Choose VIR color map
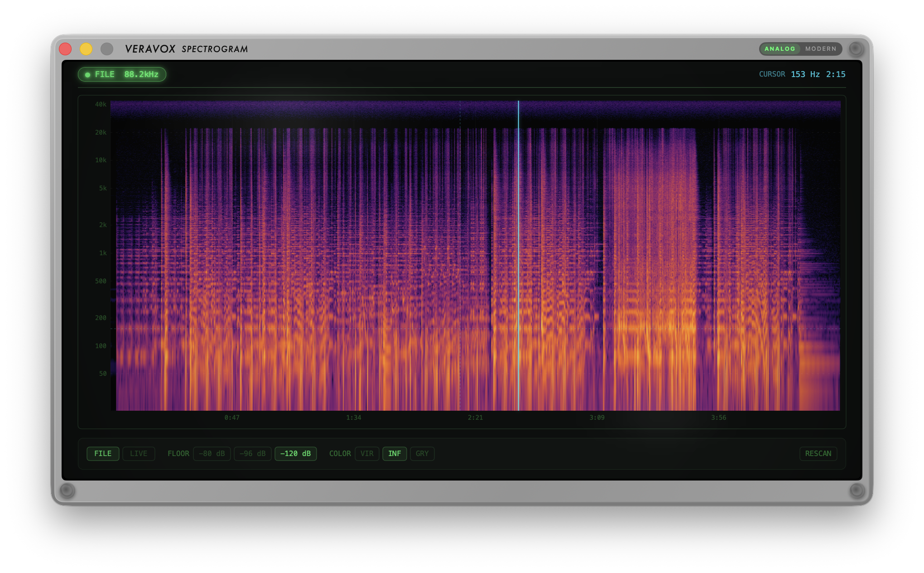This screenshot has height=573, width=924. 367,454
